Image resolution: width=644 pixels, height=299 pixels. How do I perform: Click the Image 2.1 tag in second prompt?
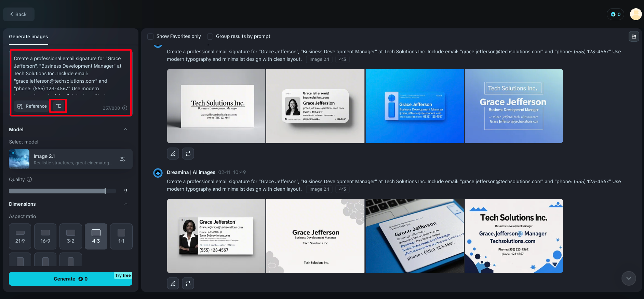point(319,189)
